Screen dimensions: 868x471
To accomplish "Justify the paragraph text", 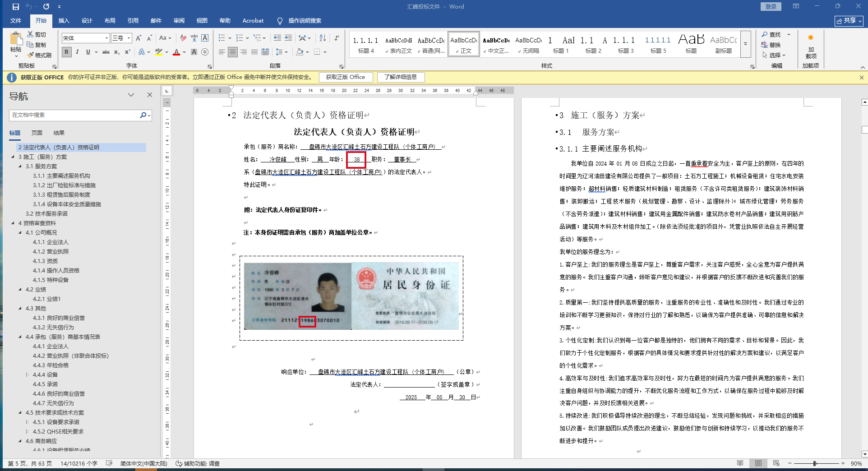I will point(254,52).
